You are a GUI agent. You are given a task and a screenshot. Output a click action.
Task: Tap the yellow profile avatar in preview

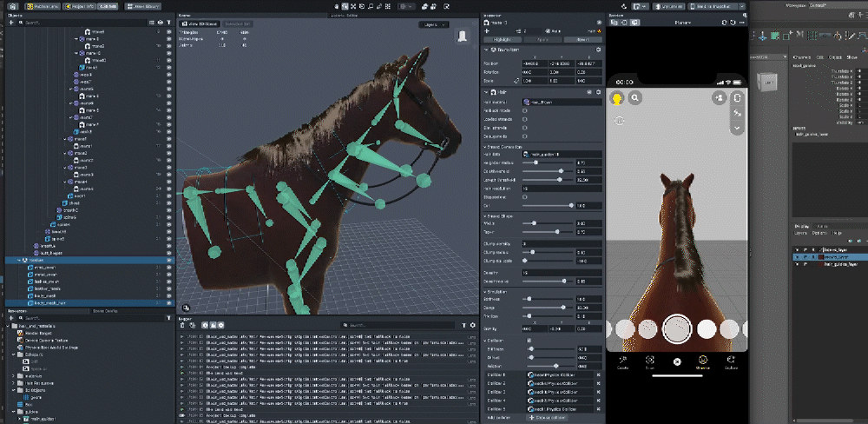point(618,98)
